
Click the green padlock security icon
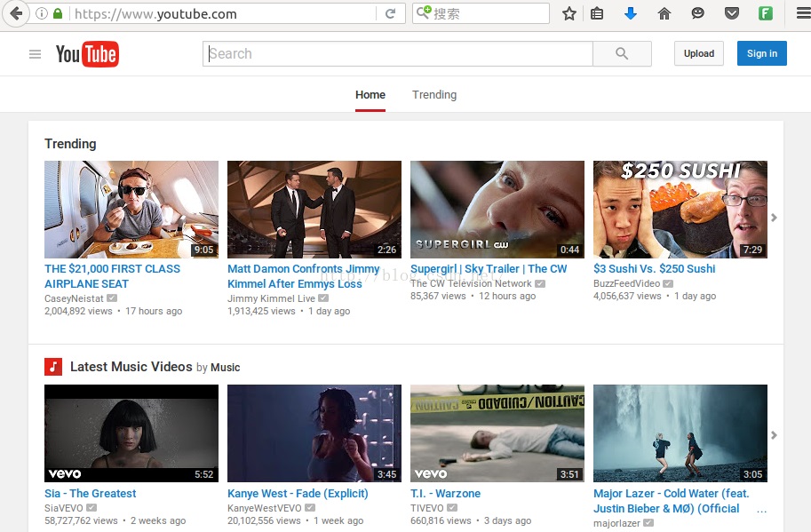(58, 13)
